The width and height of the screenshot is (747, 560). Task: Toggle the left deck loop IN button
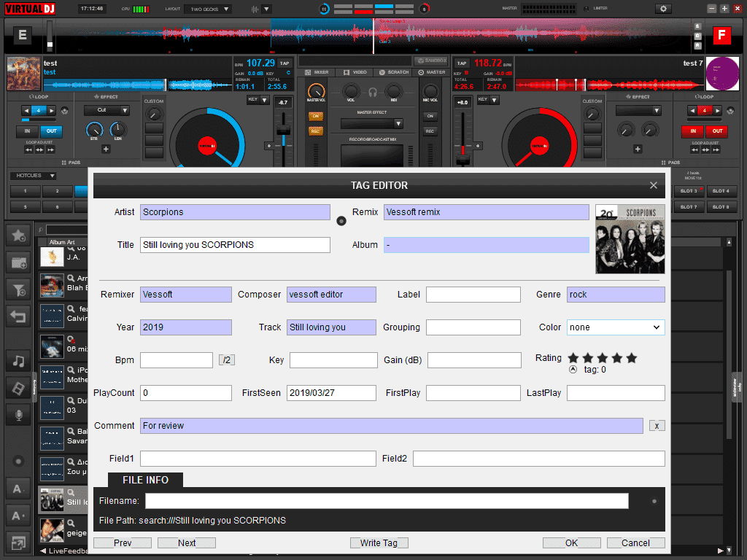click(x=27, y=131)
